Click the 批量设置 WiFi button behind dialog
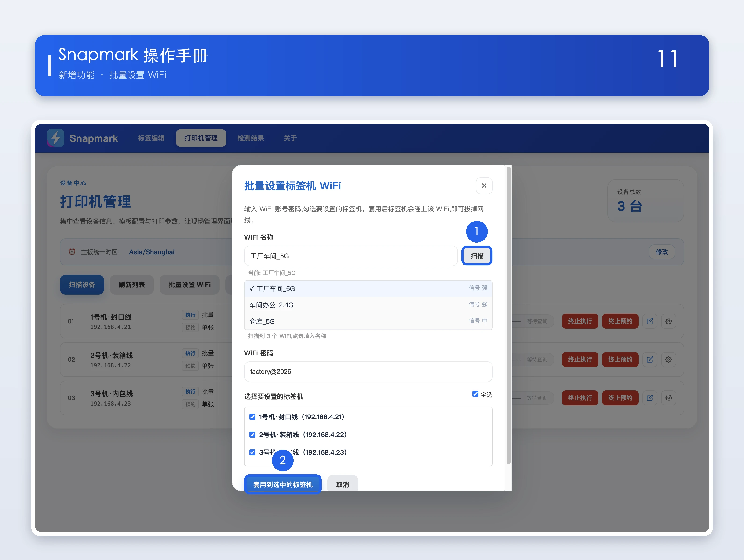The image size is (744, 560). pos(189,284)
